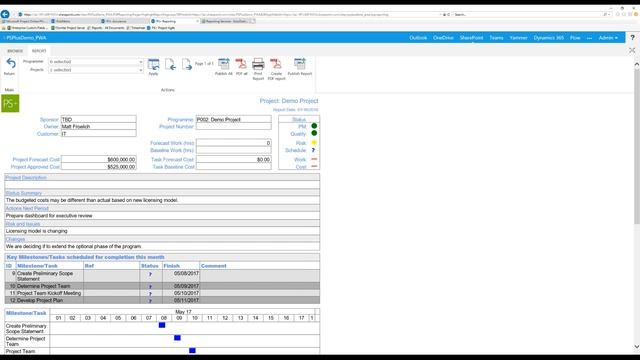Click the Work red dash status icon
Image resolution: width=640 pixels, height=360 pixels.
point(314,159)
